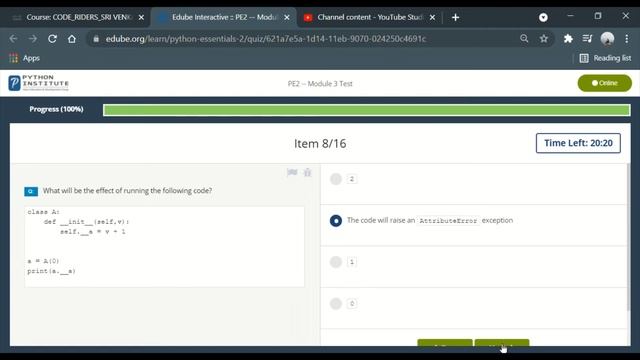Screen dimensions: 640x360
Task: Open the Reading list panel
Action: point(605,58)
